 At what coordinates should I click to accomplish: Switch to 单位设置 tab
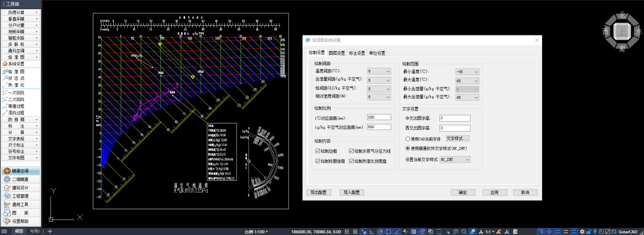click(x=377, y=53)
